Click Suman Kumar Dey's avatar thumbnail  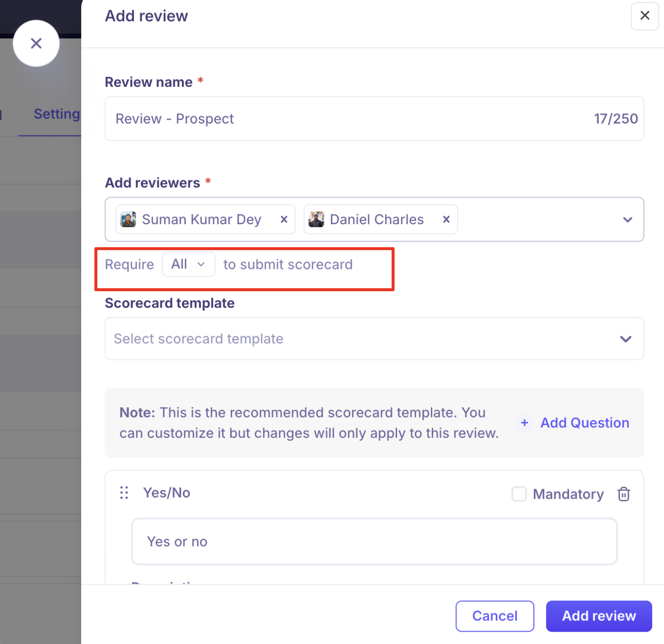[128, 219]
